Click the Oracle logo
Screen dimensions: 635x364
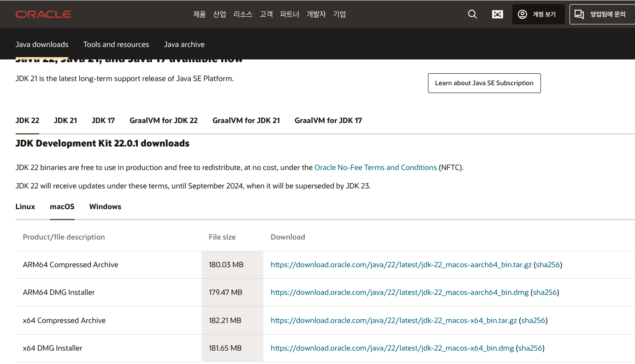(x=43, y=14)
